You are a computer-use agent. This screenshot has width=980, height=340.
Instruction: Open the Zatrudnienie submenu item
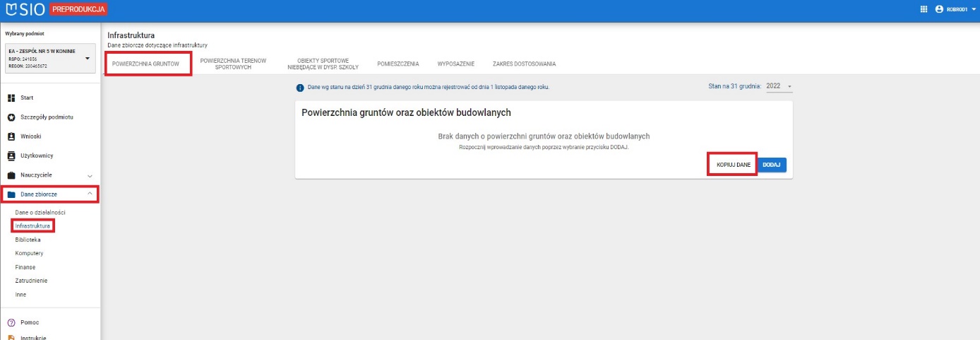pos(32,281)
